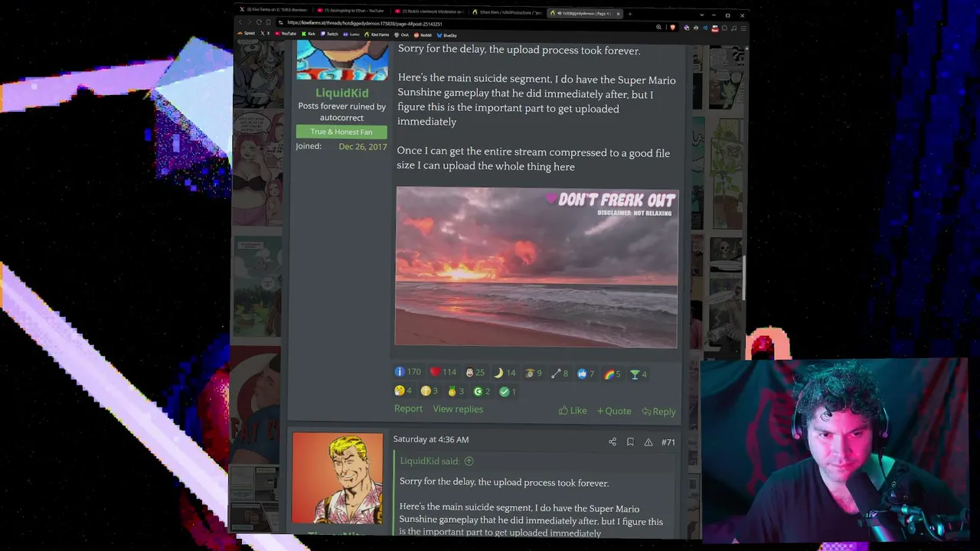Click the Saturday at 4:36 AM timestamp

click(431, 439)
